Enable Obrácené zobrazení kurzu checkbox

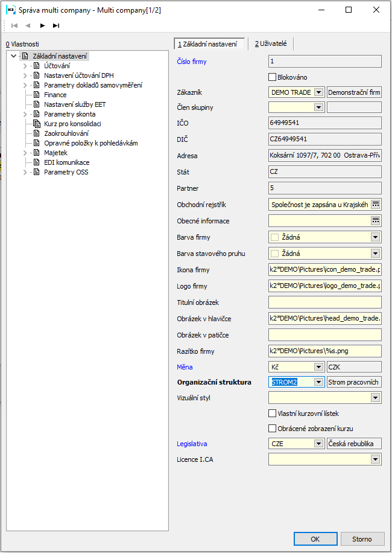coord(272,429)
